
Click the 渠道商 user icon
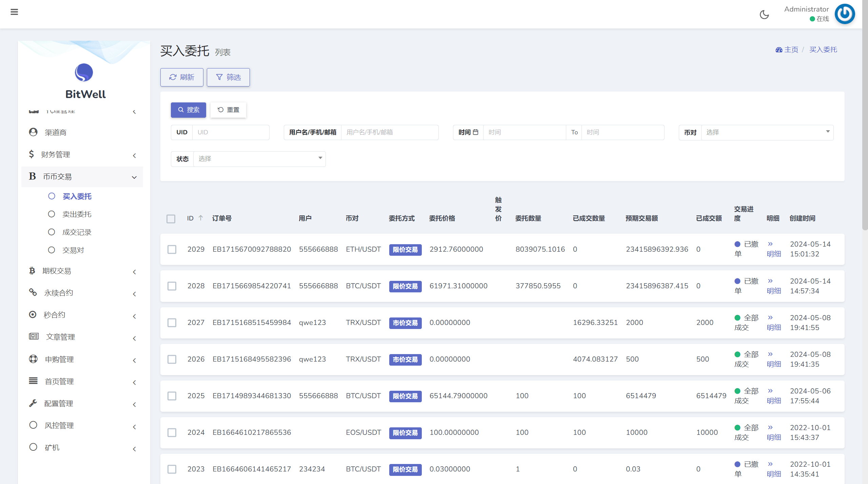click(33, 132)
